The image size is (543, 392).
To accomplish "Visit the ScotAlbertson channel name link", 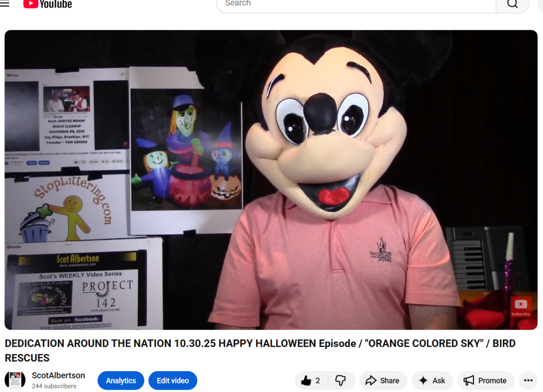I will [x=58, y=375].
